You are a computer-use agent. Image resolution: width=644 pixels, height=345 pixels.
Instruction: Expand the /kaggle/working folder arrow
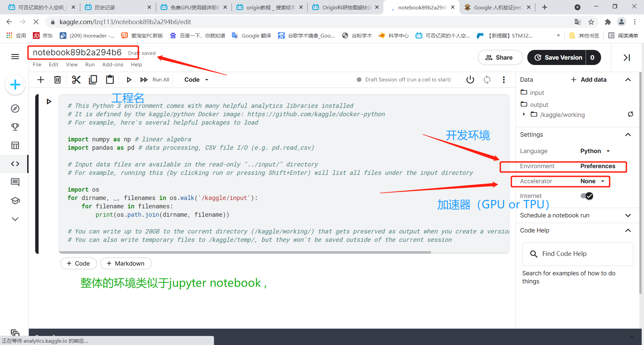pos(524,115)
